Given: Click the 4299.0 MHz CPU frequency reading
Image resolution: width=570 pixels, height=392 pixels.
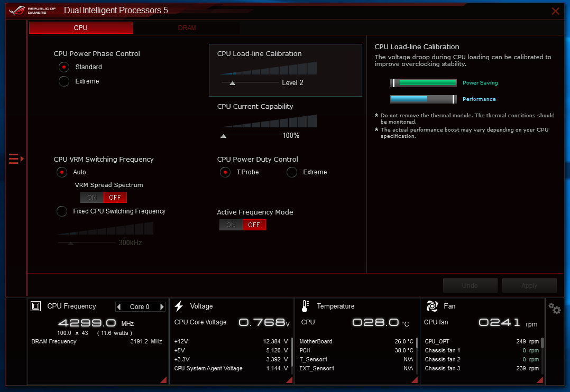Looking at the screenshot, I should click(96, 323).
